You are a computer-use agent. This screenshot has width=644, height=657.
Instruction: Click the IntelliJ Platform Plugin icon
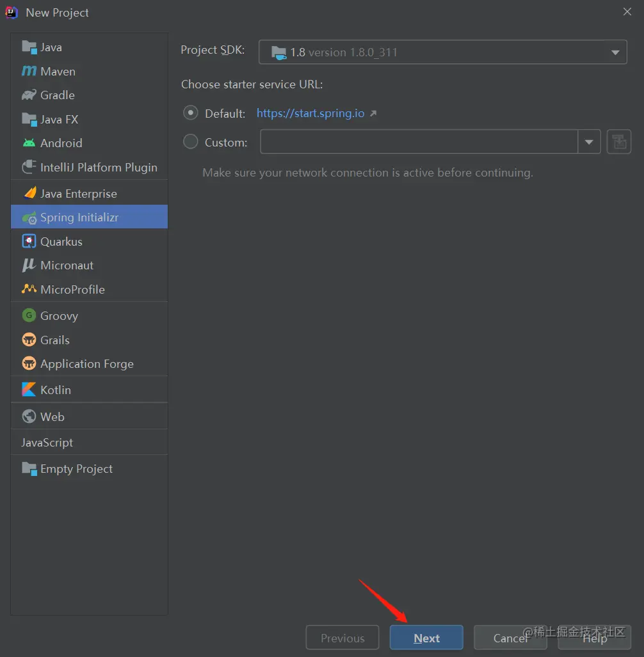tap(29, 167)
